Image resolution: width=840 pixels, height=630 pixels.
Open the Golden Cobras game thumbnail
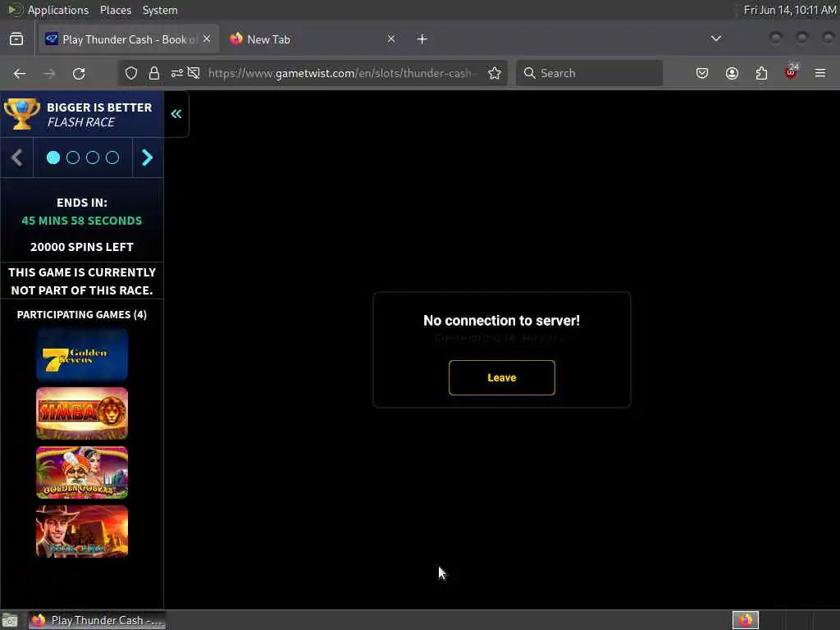82,472
